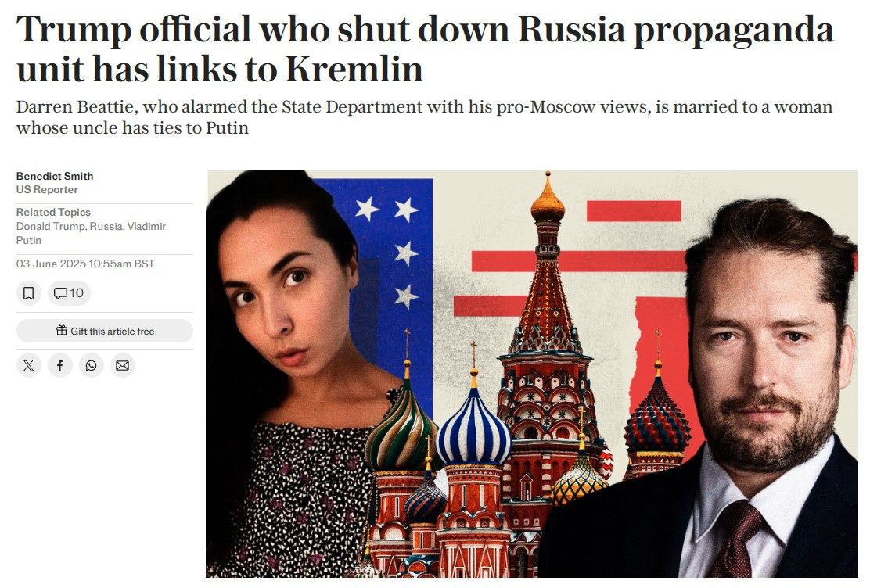Click the 03 June 2025 publication timestamp
Viewport: 870px width, 588px height.
pyautogui.click(x=85, y=264)
